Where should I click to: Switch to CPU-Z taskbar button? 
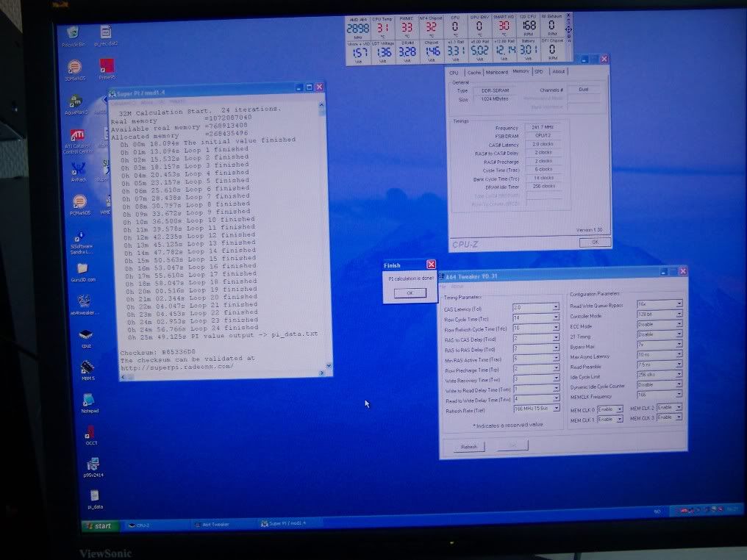pyautogui.click(x=155, y=525)
